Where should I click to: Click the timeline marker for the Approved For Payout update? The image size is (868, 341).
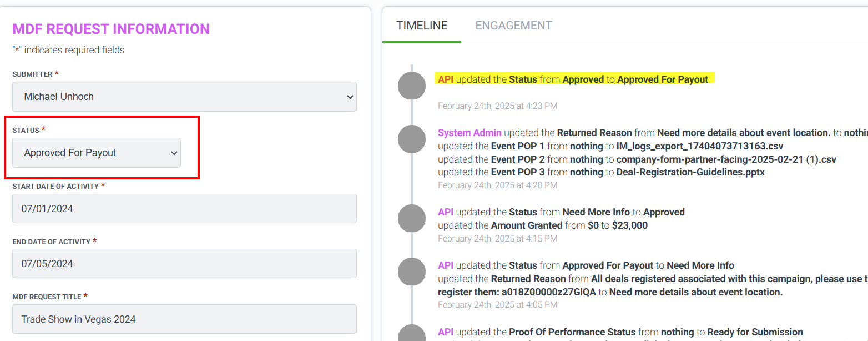(412, 86)
